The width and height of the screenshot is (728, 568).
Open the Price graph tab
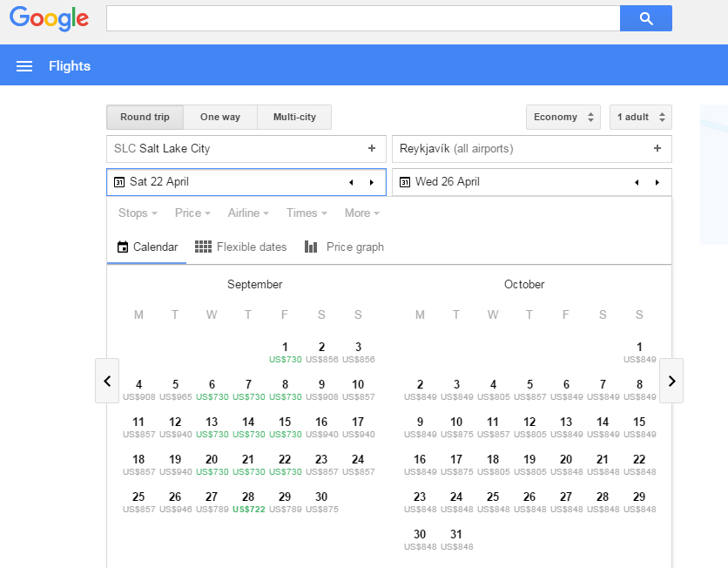coord(344,247)
